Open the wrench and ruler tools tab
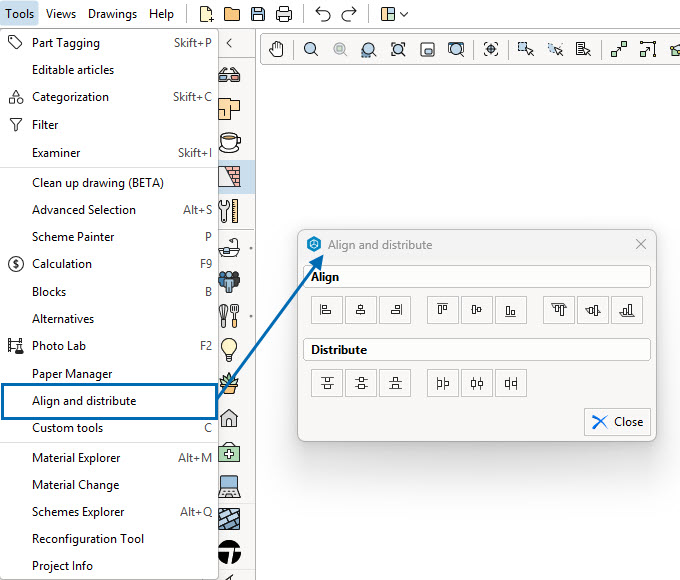 point(229,211)
